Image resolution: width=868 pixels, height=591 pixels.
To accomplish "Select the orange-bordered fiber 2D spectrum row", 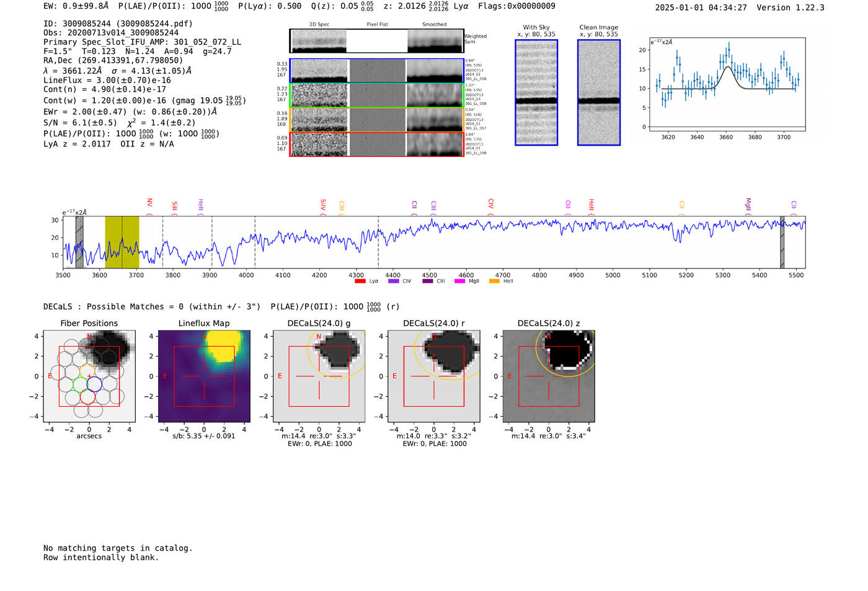I will coord(377,120).
